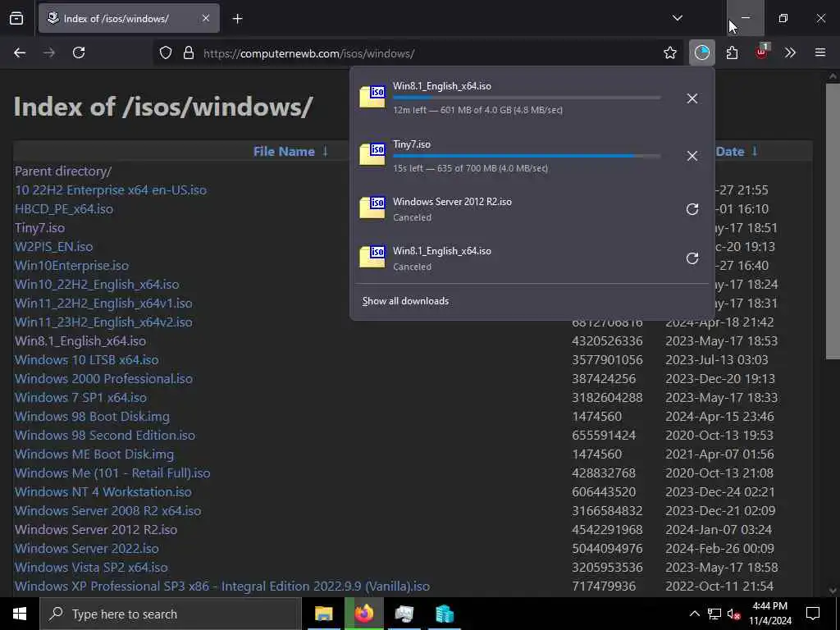Image resolution: width=840 pixels, height=630 pixels.
Task: Open the Extensions puzzle icon
Action: tap(732, 53)
